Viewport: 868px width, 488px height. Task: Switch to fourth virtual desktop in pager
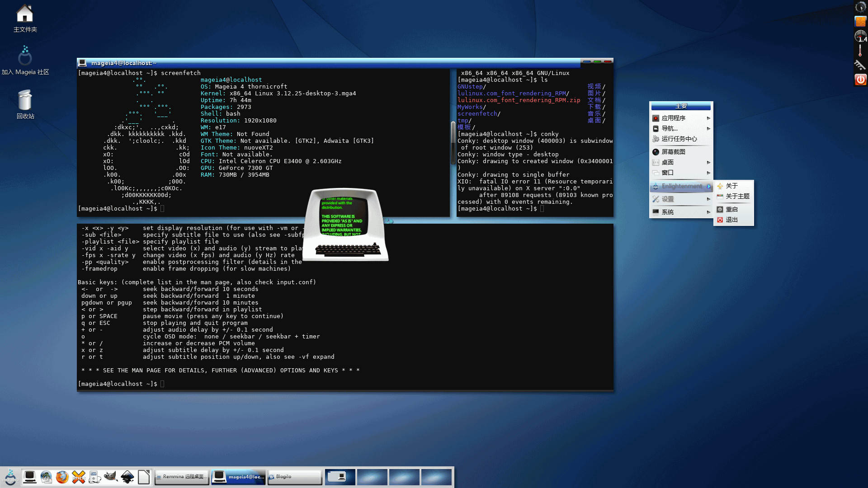[436, 477]
